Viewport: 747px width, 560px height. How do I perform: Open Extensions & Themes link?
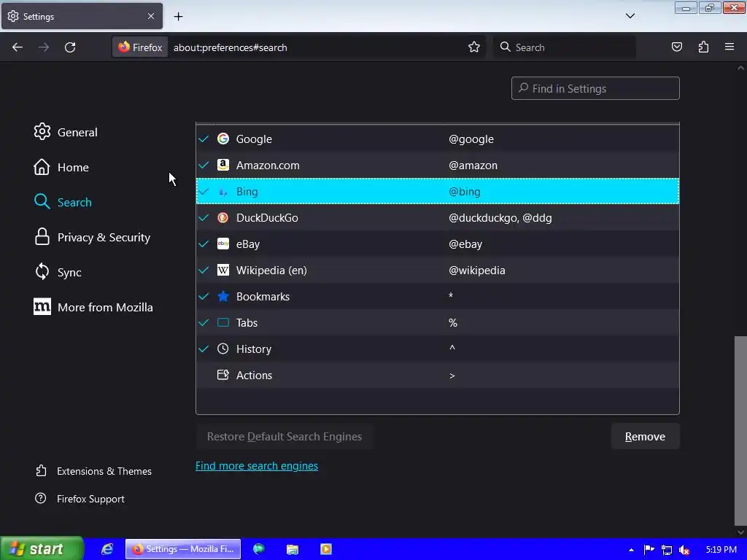click(x=93, y=471)
